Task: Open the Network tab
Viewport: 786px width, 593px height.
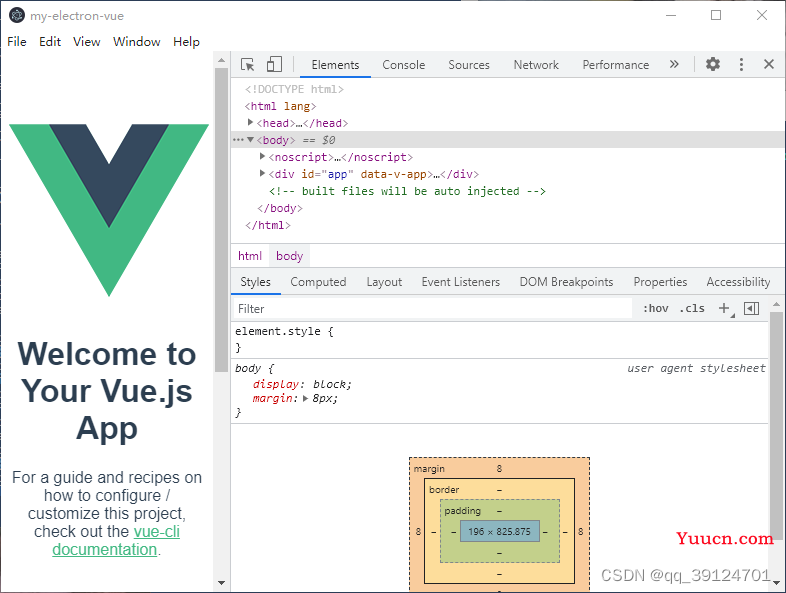Action: [x=536, y=65]
